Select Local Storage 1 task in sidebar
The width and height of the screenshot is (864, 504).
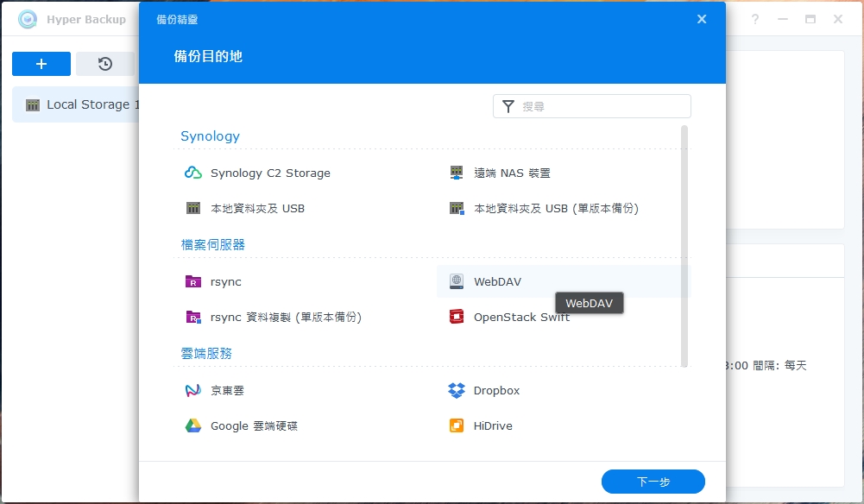(x=75, y=104)
